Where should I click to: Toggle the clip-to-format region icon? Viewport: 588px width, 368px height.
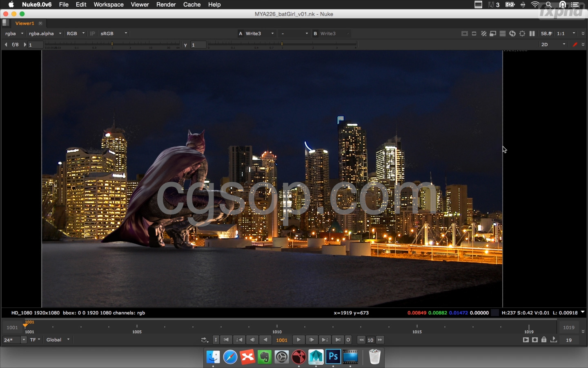tap(465, 34)
